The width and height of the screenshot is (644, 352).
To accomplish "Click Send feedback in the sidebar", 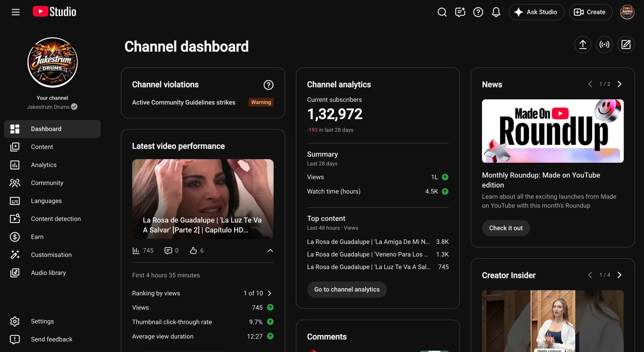I will (52, 339).
